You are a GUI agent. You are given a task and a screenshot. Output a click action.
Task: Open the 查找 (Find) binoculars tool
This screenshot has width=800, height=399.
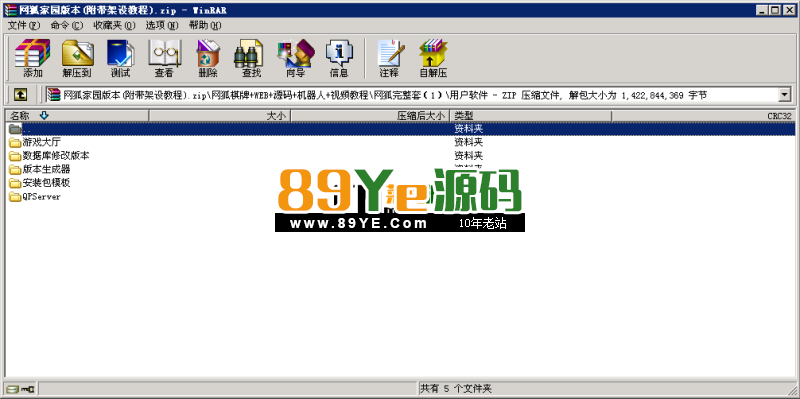click(252, 58)
